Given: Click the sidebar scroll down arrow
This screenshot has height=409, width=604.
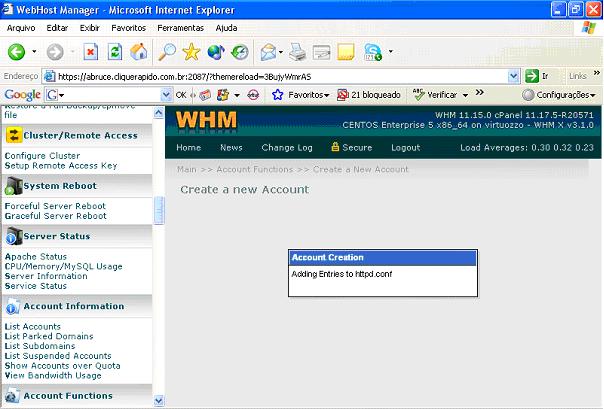Looking at the screenshot, I should [158, 401].
